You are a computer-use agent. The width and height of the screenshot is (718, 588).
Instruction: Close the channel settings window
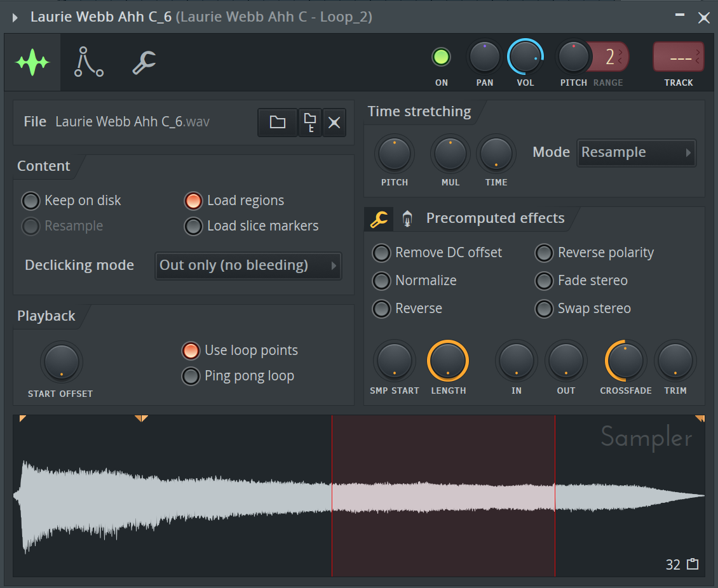[704, 18]
